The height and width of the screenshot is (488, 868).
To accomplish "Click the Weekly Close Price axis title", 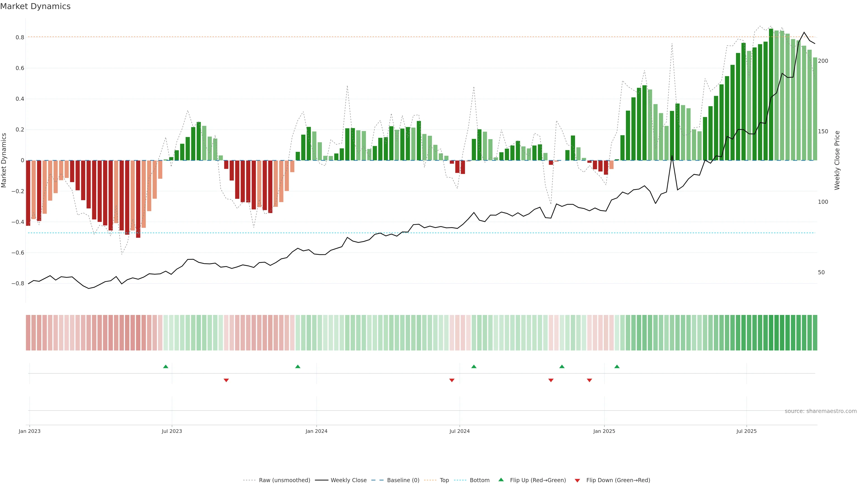I will (837, 160).
